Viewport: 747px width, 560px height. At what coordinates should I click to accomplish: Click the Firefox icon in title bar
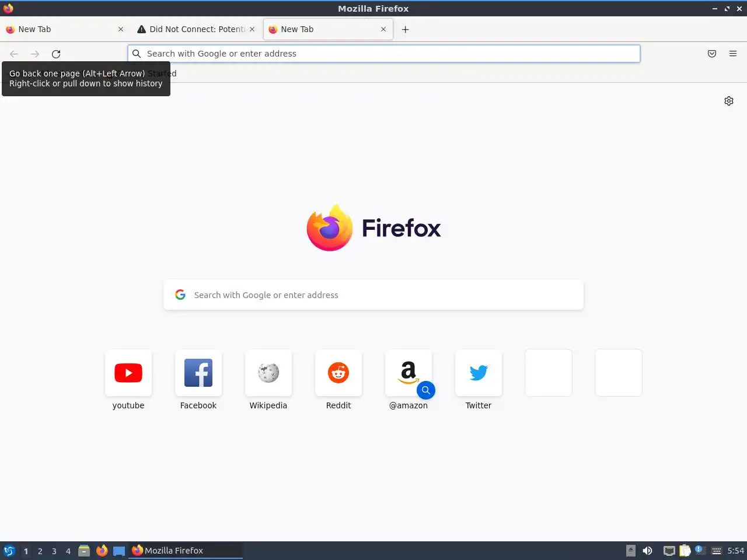[8, 8]
